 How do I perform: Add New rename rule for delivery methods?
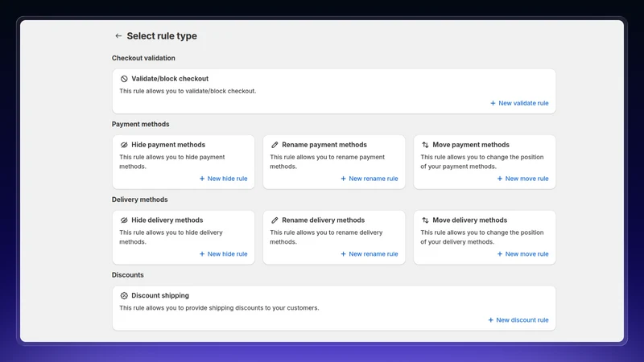[369, 254]
